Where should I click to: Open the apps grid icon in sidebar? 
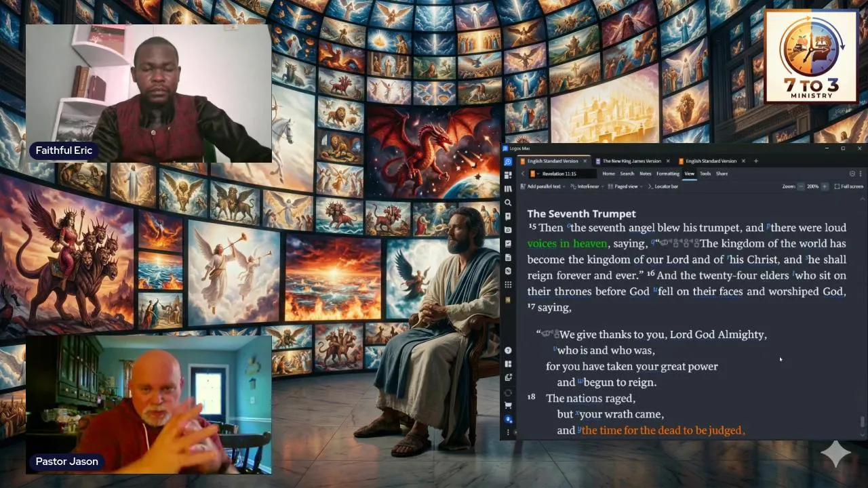(508, 285)
